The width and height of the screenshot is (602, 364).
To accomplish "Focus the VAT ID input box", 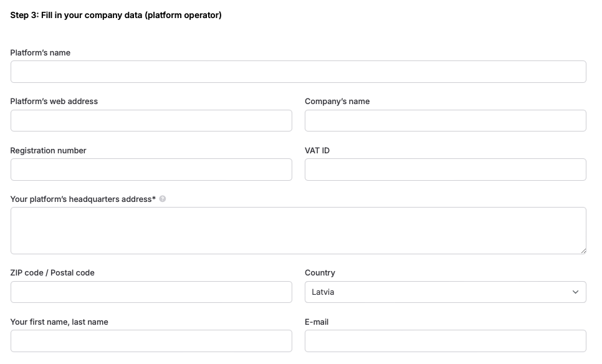I will point(446,170).
